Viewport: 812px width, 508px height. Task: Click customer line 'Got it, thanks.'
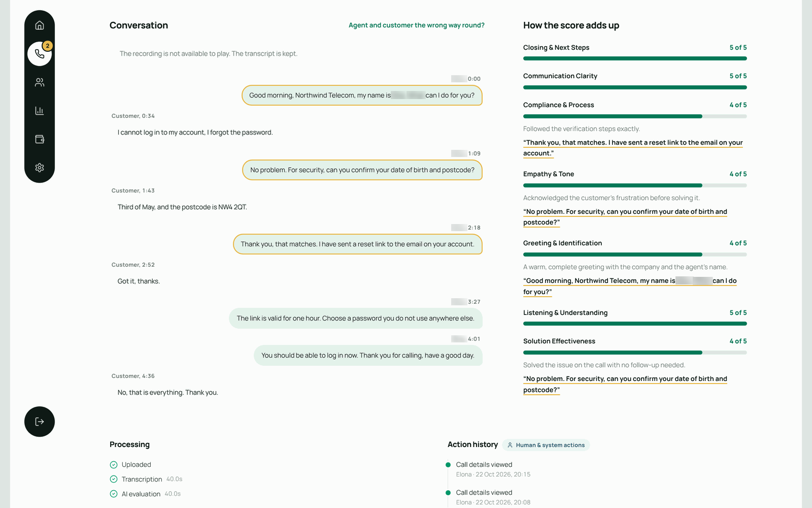point(139,281)
